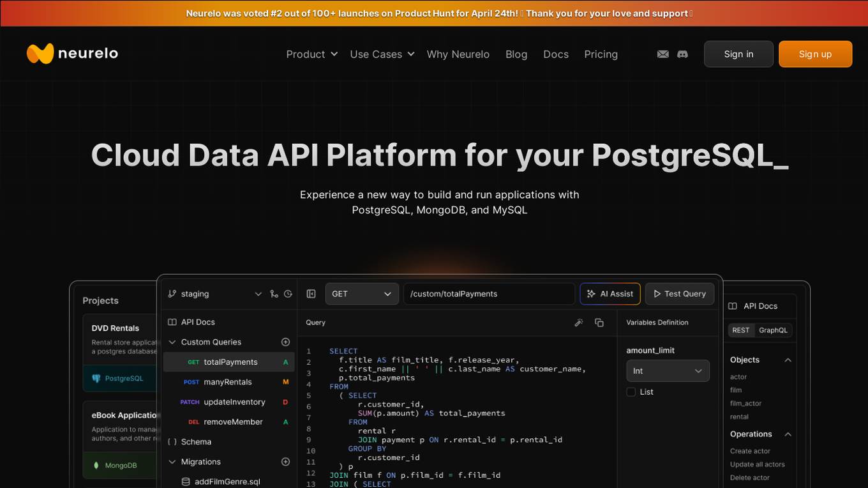Collapse the Custom Queries section
The height and width of the screenshot is (488, 868).
(172, 342)
